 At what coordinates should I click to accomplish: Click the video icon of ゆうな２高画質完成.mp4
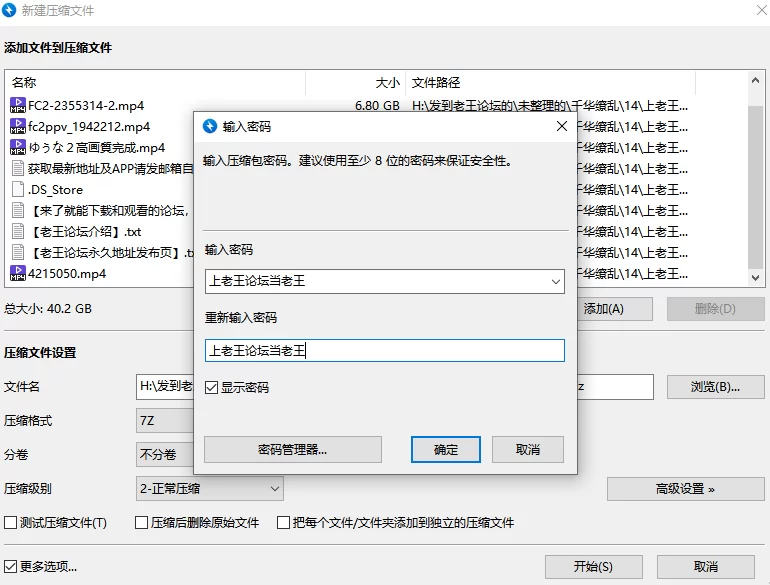18,147
